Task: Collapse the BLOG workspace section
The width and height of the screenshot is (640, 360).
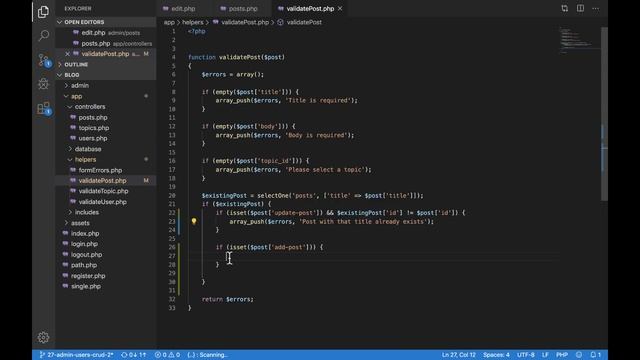Action: 105,75
